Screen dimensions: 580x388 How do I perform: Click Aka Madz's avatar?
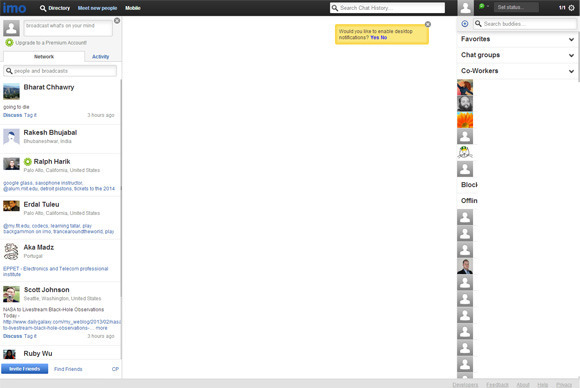coord(11,252)
